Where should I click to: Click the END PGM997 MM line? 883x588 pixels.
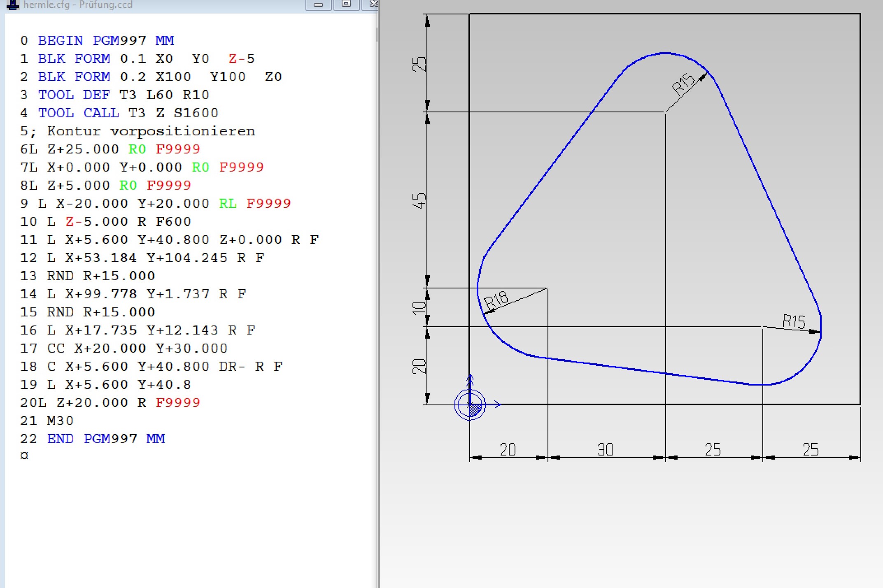[93, 439]
